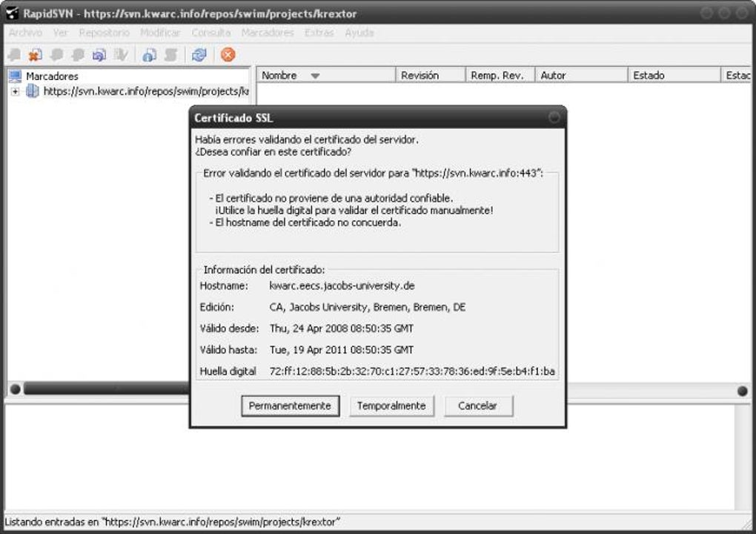The height and width of the screenshot is (534, 756).
Task: Click the Cancelar button
Action: click(x=478, y=406)
